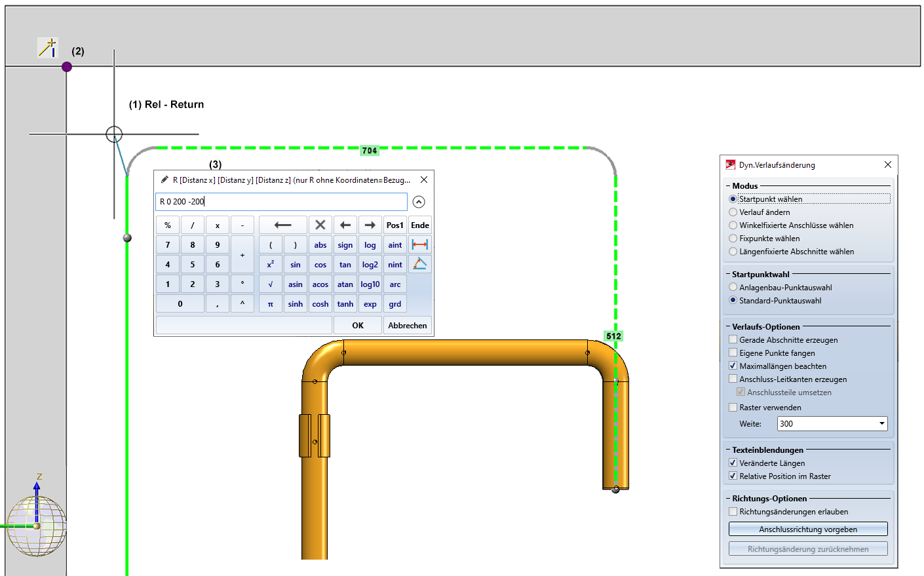
Task: Click the distance measurement icon in calculator
Action: click(x=419, y=244)
